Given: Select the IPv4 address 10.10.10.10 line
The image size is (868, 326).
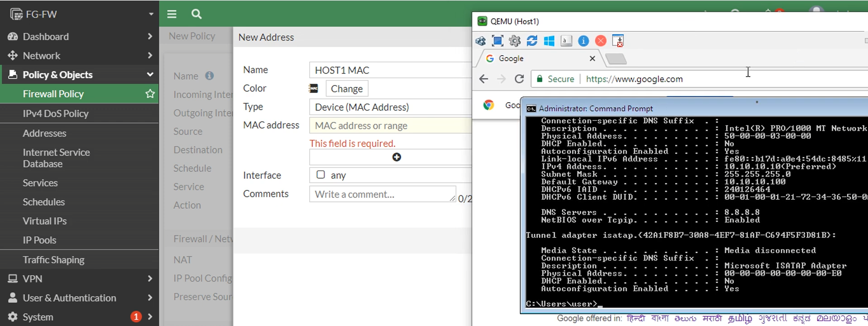Looking at the screenshot, I should (689, 166).
